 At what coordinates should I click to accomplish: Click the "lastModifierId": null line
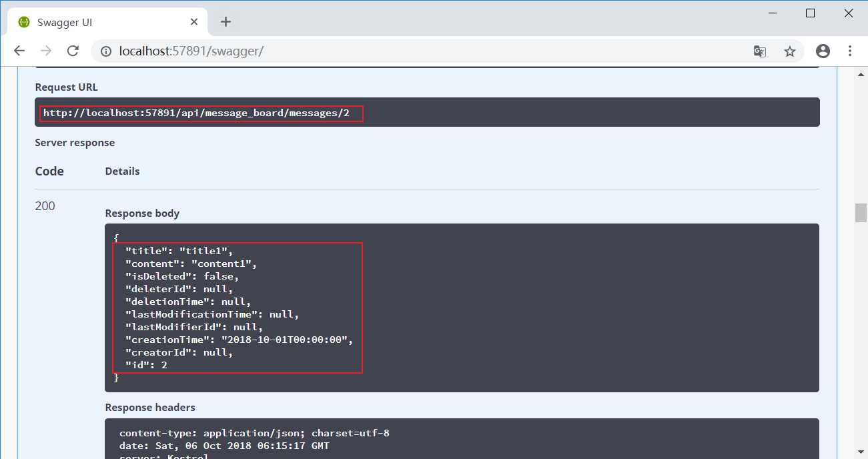click(x=194, y=327)
